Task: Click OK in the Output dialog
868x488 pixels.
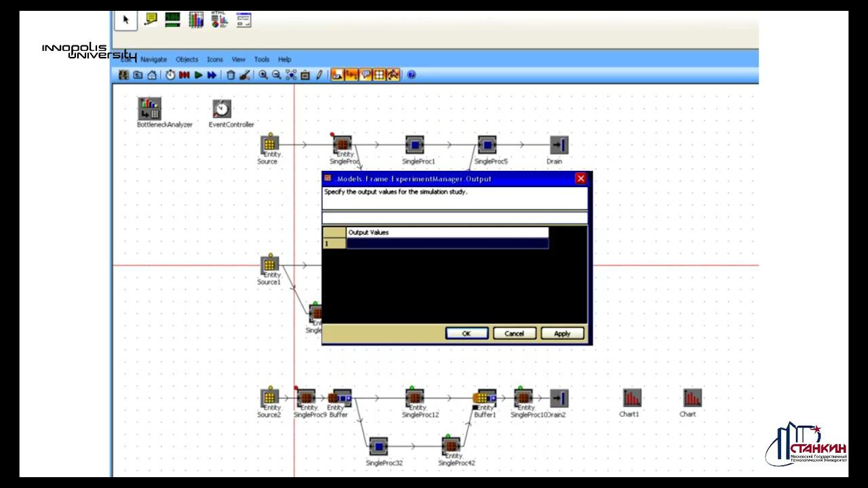Action: click(467, 333)
